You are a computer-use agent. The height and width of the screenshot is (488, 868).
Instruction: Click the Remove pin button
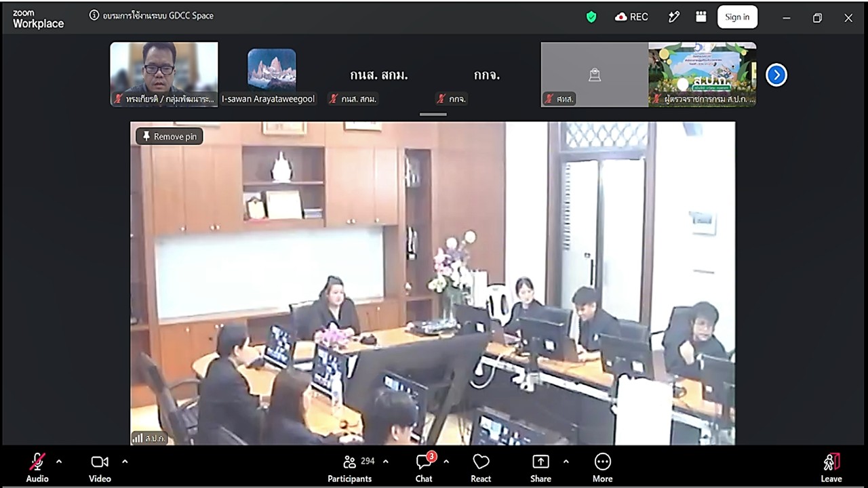(x=169, y=136)
